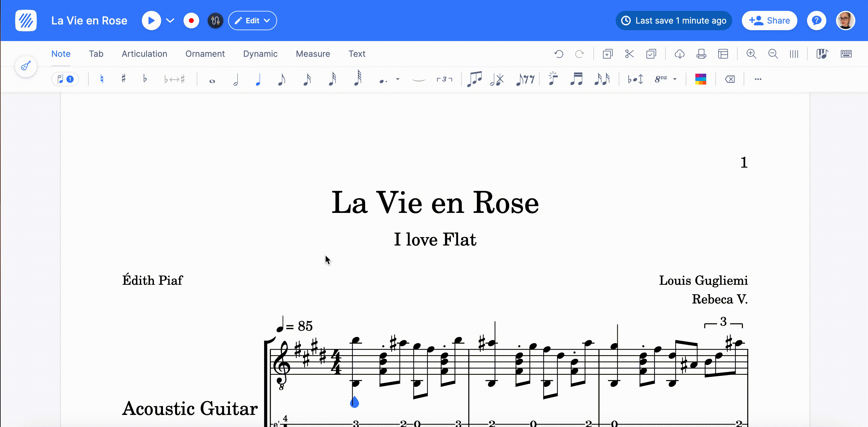Click the guitar instrument icon
The image size is (868, 427).
pyautogui.click(x=26, y=66)
